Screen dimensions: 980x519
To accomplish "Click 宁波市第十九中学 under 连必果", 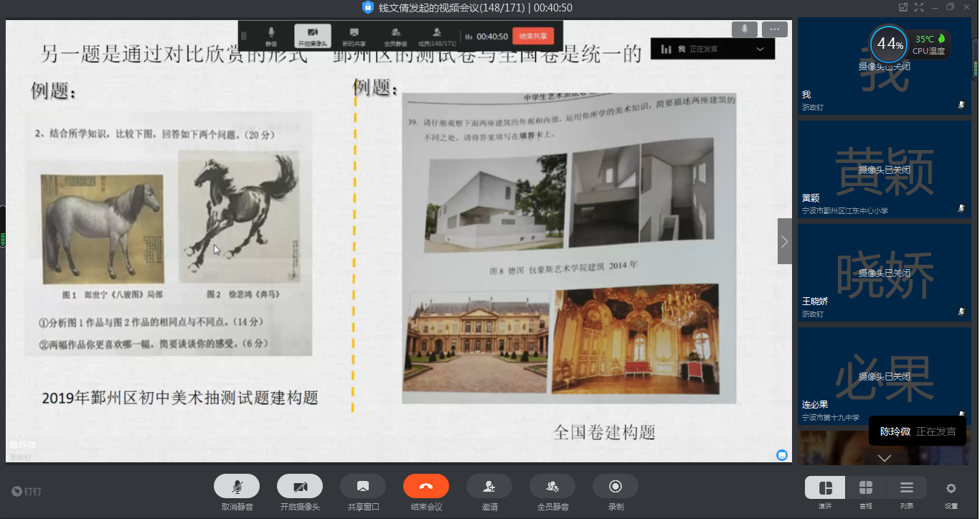I will pyautogui.click(x=831, y=417).
